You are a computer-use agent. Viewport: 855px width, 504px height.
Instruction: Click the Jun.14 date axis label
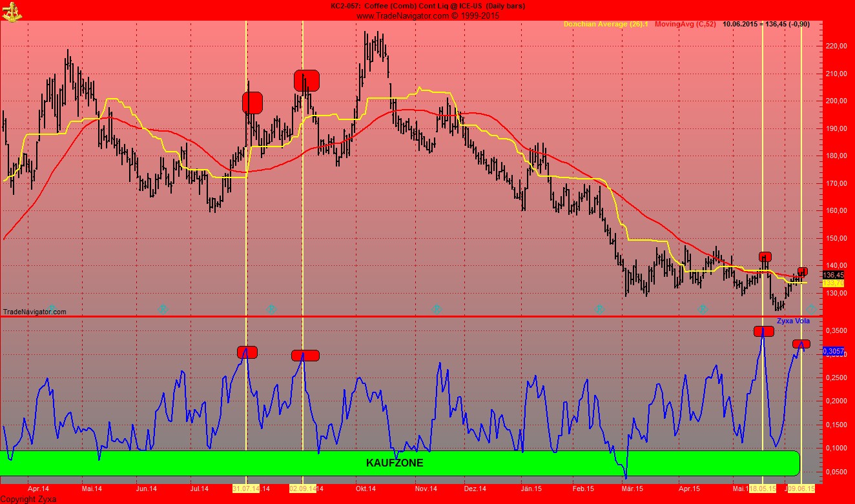(147, 489)
